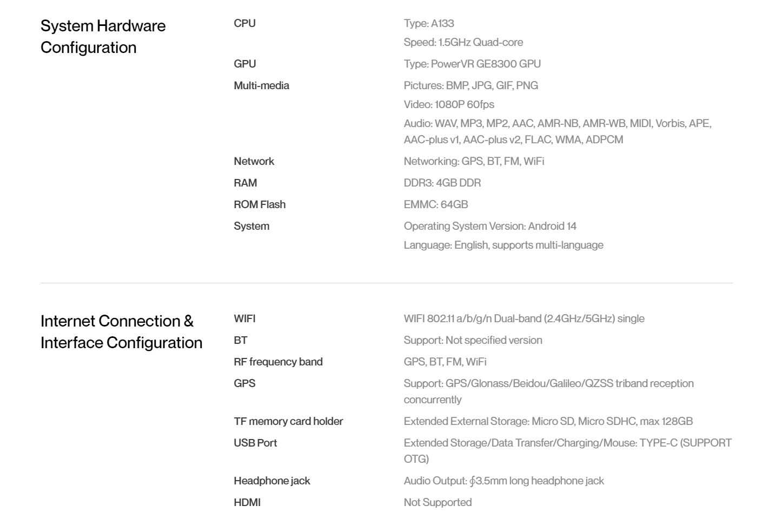Click the ROM Flash label

coord(260,204)
